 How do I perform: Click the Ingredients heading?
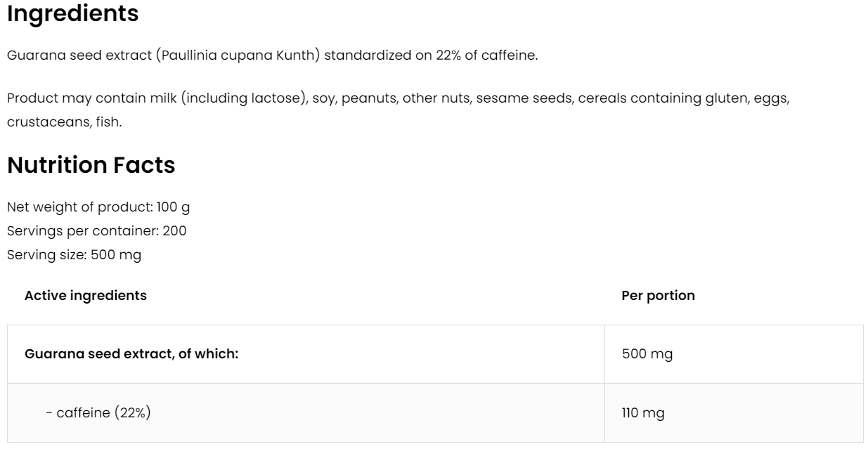click(x=72, y=14)
